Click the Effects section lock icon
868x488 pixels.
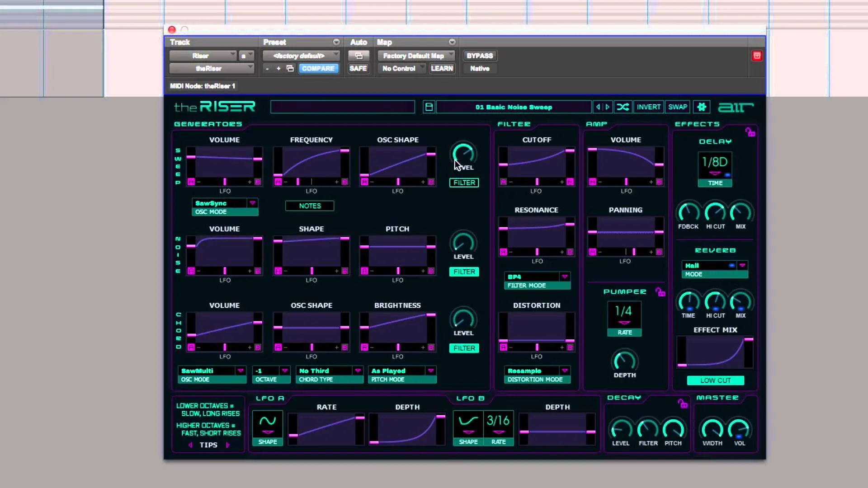coord(750,132)
